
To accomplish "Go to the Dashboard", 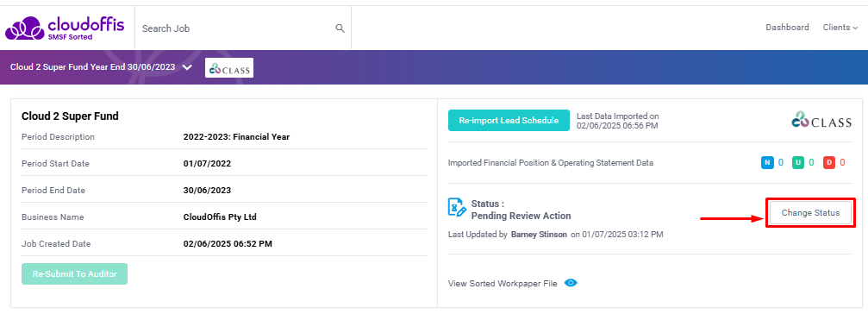I will 787,27.
